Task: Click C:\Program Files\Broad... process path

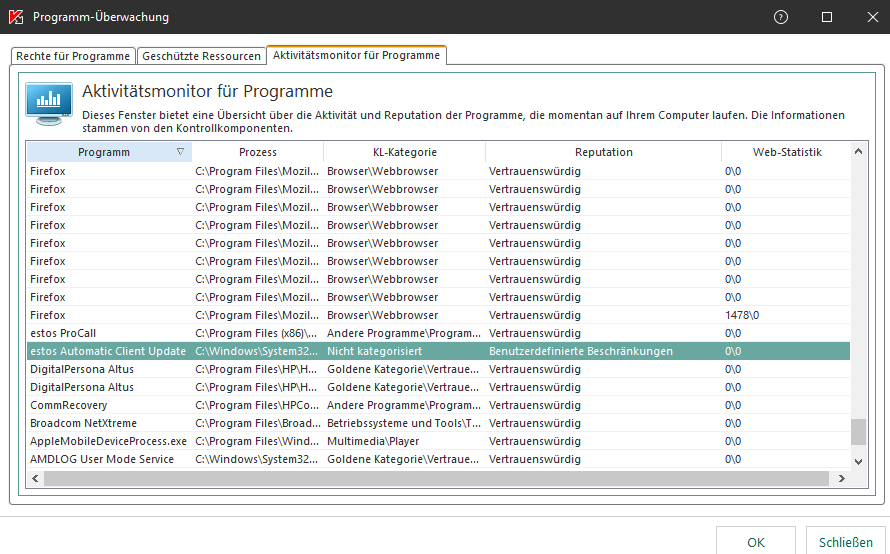Action: tap(258, 423)
